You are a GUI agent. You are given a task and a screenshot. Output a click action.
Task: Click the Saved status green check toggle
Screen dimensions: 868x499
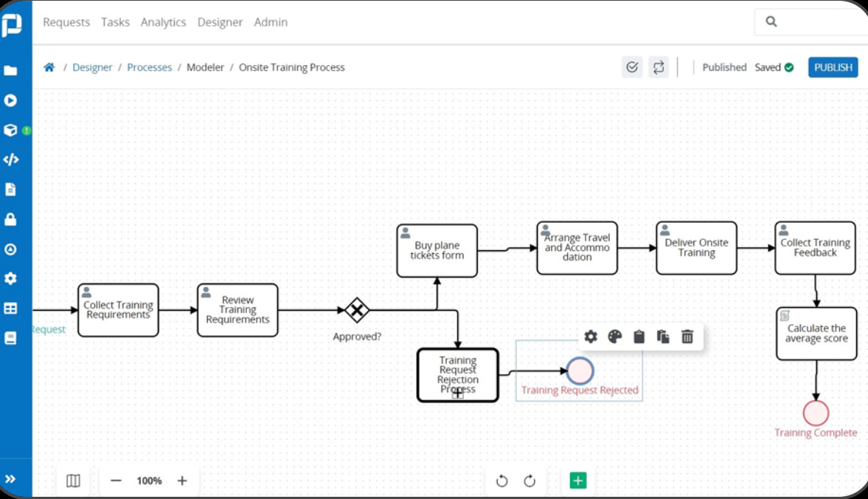point(791,66)
